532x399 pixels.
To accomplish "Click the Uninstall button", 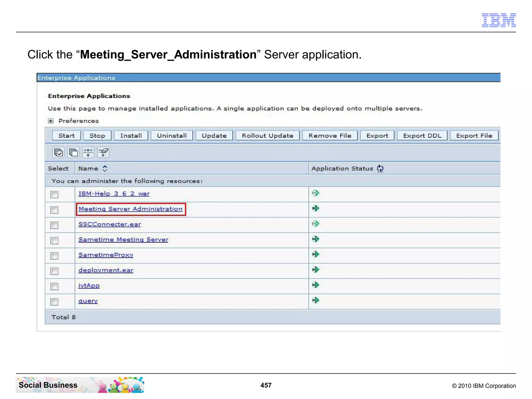I will click(172, 136).
